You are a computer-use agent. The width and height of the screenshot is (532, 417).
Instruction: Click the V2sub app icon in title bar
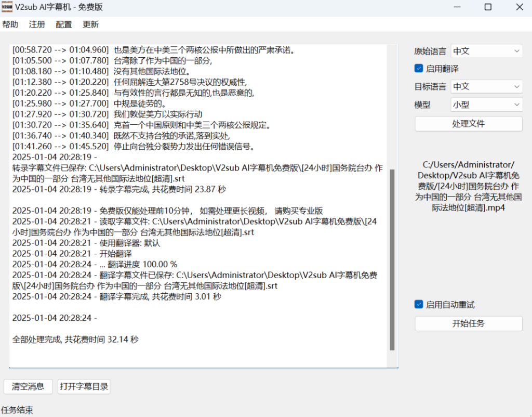[x=8, y=8]
